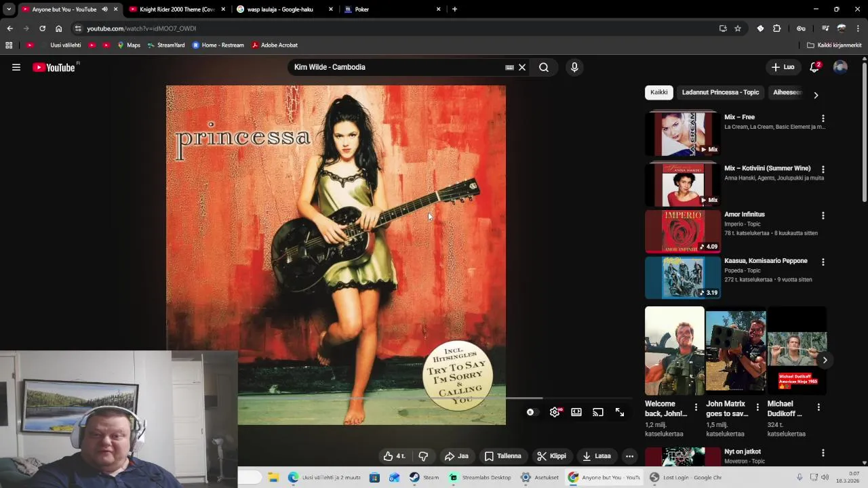The image size is (868, 488).
Task: Open options for John Matrix short
Action: pos(757,407)
